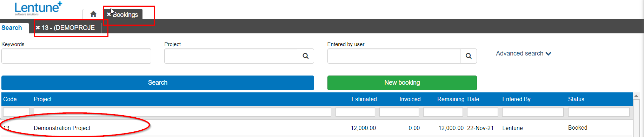
Task: Click the Entered by user text field
Action: tap(394, 56)
